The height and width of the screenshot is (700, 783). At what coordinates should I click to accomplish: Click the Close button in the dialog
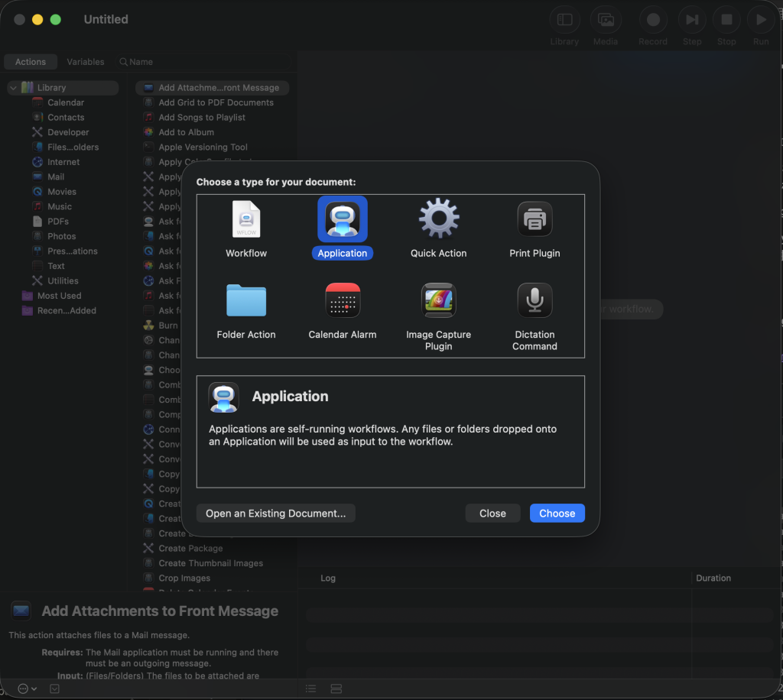[492, 513]
